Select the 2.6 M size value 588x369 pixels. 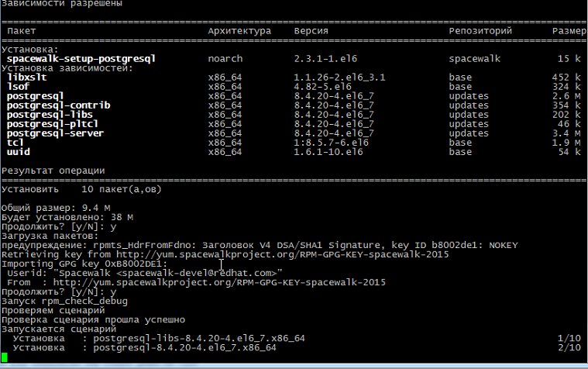tap(566, 96)
